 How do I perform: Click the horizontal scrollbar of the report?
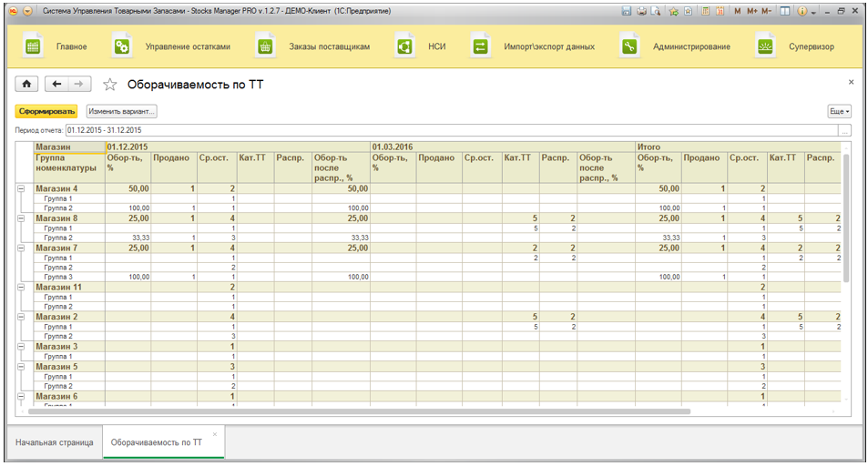click(x=359, y=411)
